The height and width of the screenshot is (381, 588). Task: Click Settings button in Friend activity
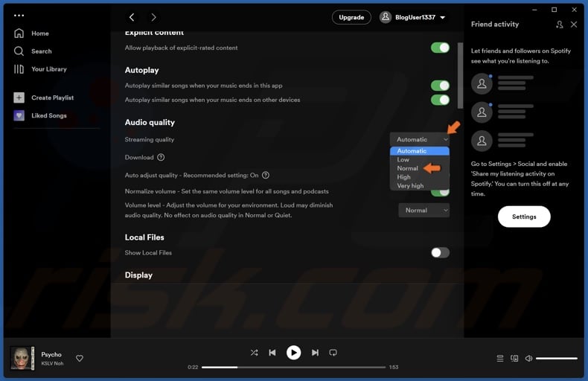click(524, 217)
